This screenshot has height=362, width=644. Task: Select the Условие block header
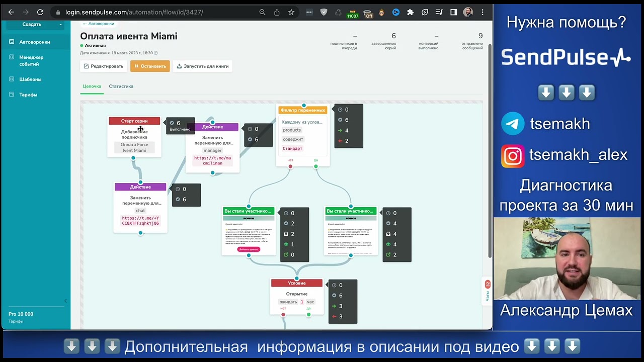click(296, 283)
